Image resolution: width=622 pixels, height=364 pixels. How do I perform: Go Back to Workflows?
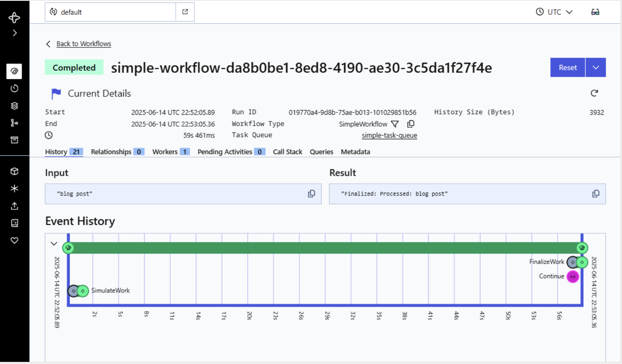pyautogui.click(x=84, y=44)
